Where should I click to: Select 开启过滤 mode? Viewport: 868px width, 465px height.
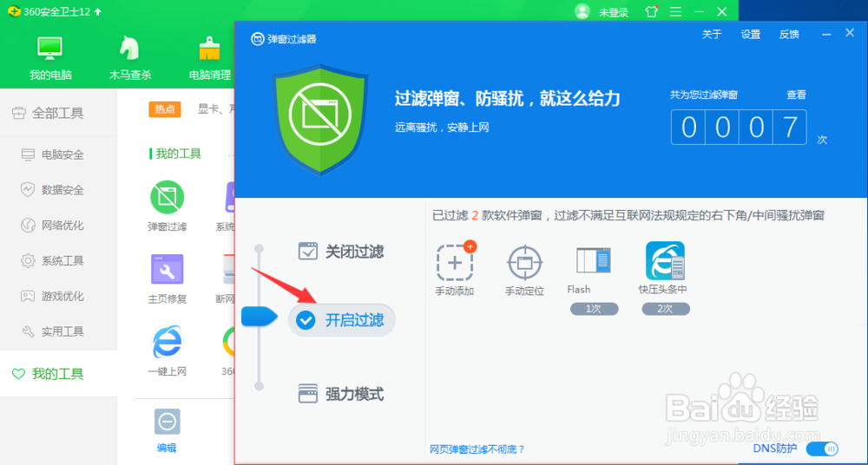pos(341,320)
